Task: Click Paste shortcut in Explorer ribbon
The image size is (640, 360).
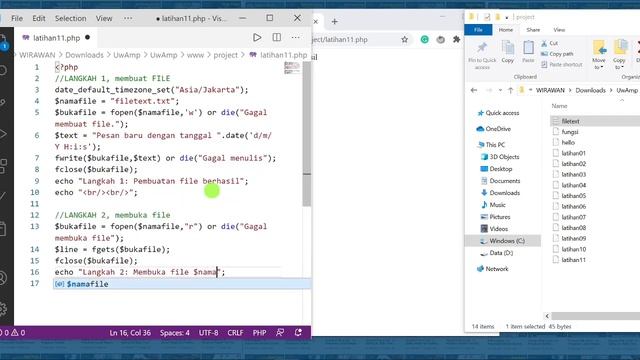Action: point(562,64)
